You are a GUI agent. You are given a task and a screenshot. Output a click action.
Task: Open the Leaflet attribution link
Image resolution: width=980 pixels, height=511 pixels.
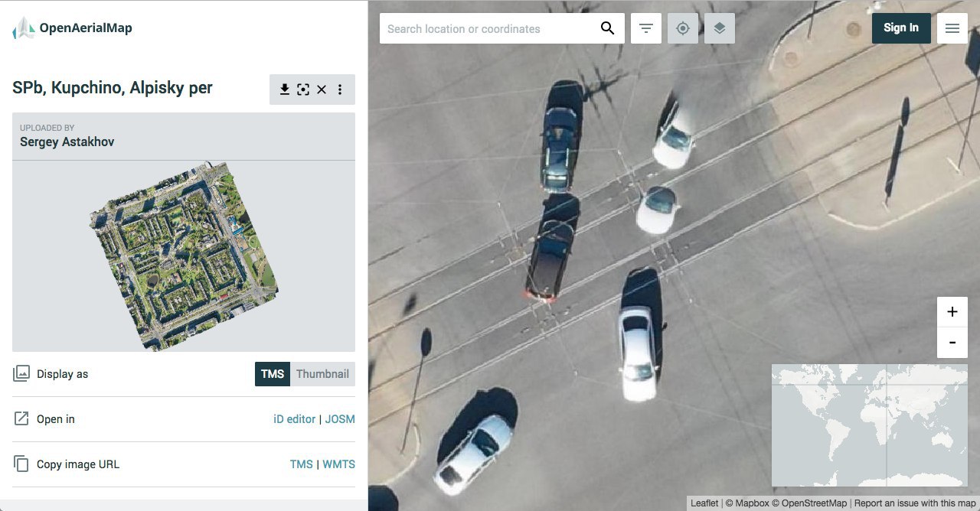(x=704, y=503)
